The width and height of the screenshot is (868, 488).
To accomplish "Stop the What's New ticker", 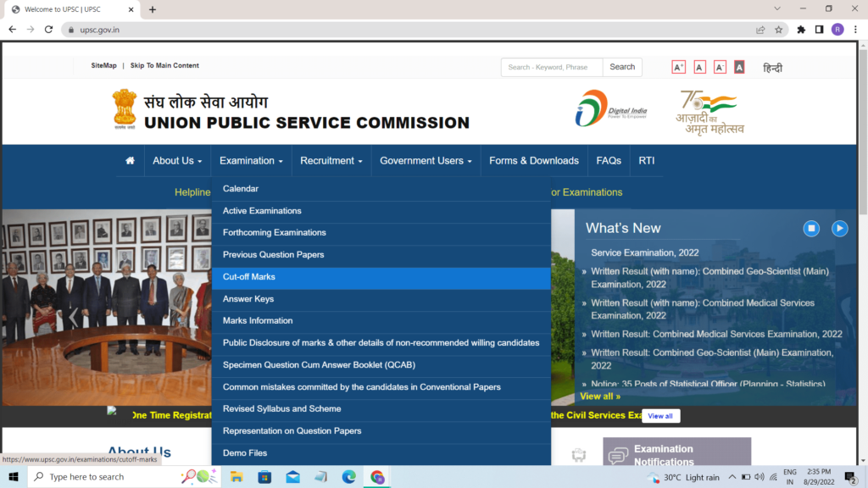I will pos(811,228).
